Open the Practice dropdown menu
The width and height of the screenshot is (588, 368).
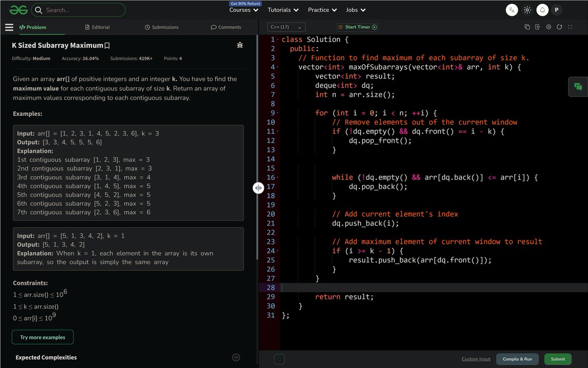pos(322,10)
